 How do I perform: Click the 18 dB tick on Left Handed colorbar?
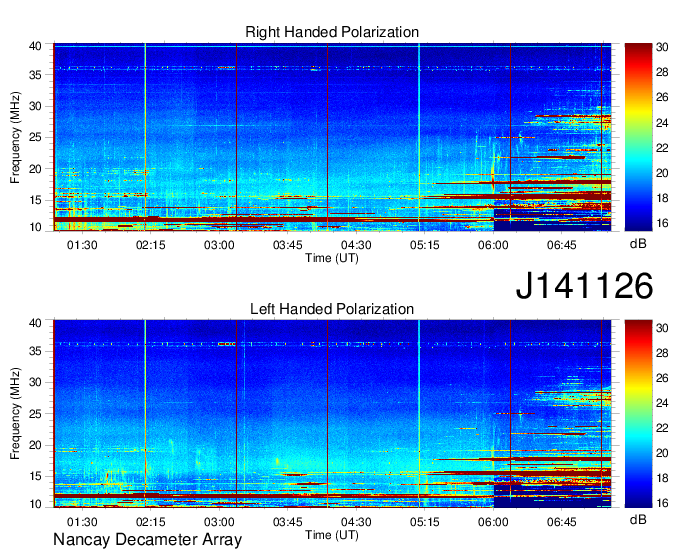[662, 479]
